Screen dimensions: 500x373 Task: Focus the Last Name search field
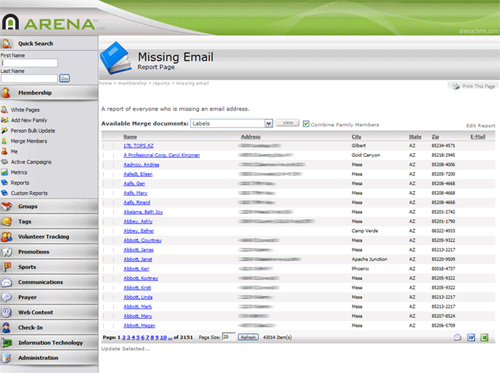(29, 78)
